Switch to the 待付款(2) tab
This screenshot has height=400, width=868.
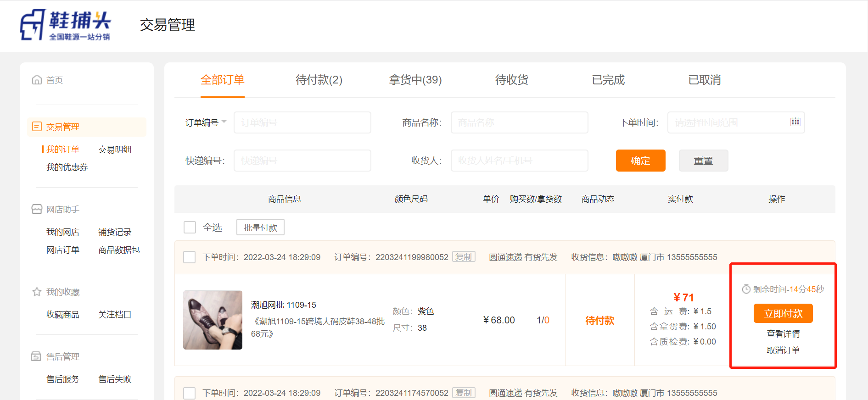click(319, 80)
